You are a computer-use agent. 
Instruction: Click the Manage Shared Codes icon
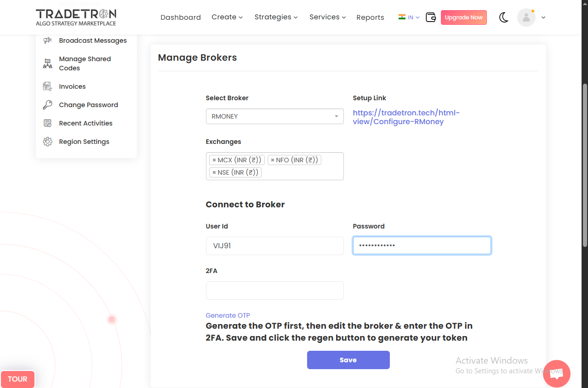(47, 63)
